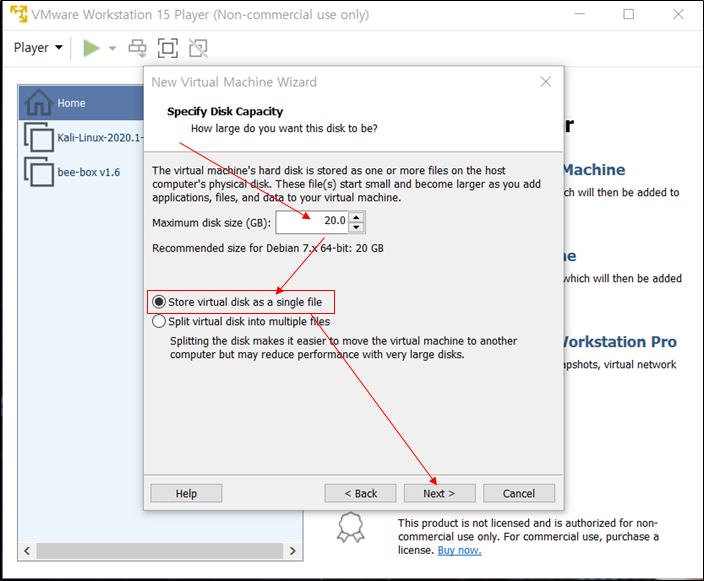Click the 'Maximum disk size (GB):' label

pos(211,223)
